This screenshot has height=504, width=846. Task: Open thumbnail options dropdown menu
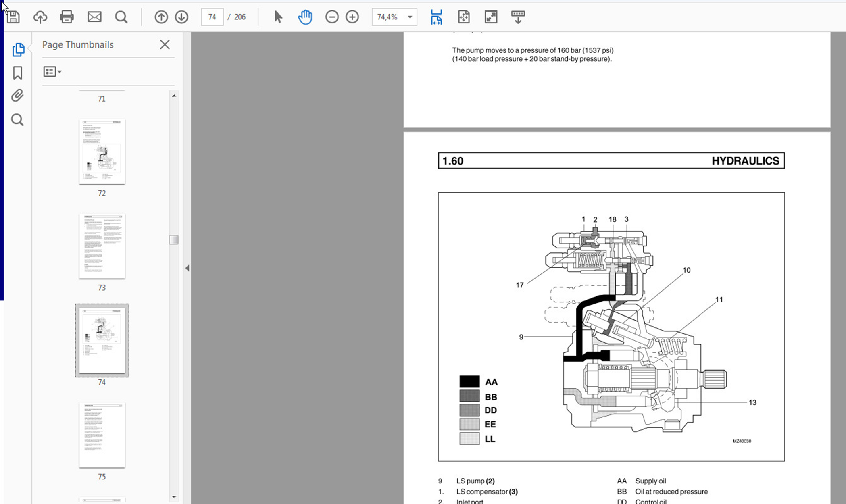tap(52, 72)
